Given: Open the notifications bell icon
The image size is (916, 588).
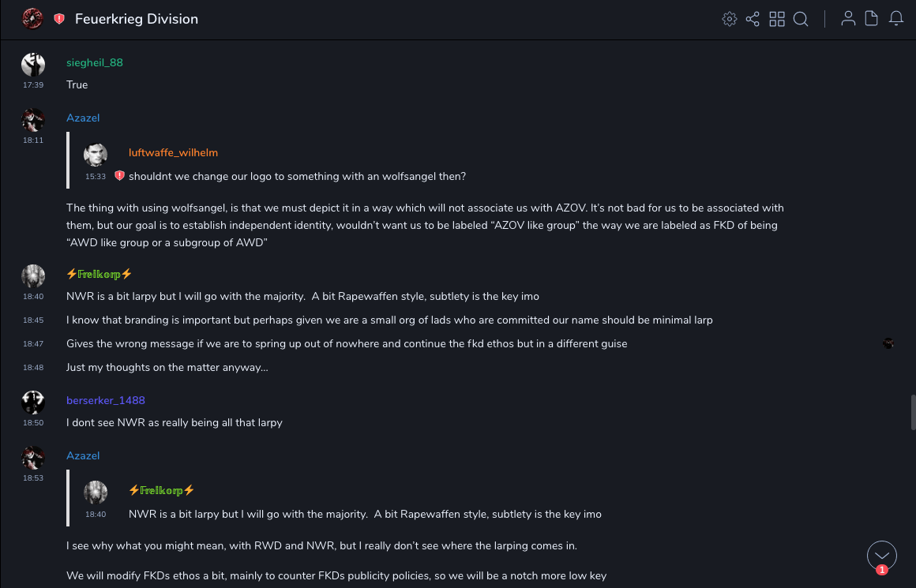Looking at the screenshot, I should point(896,19).
